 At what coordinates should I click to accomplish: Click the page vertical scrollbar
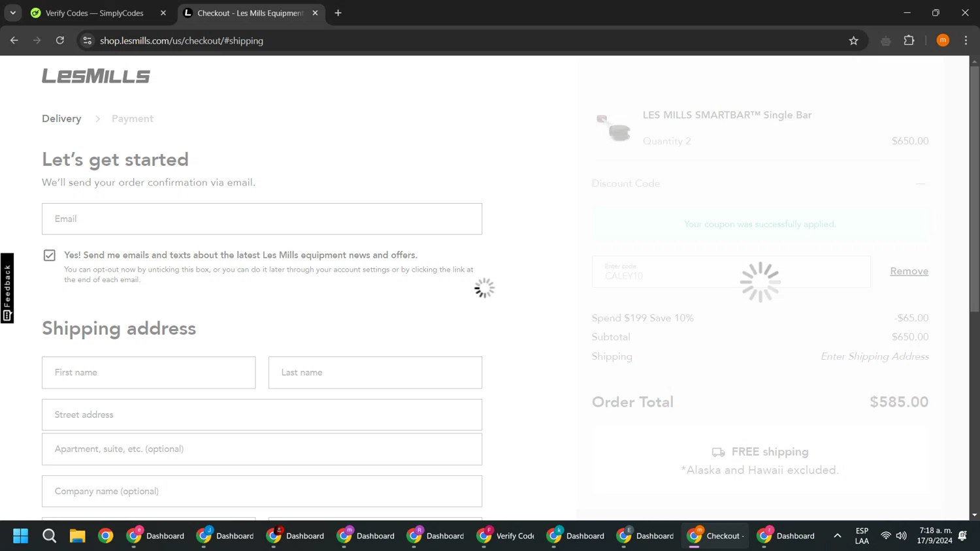tap(974, 188)
